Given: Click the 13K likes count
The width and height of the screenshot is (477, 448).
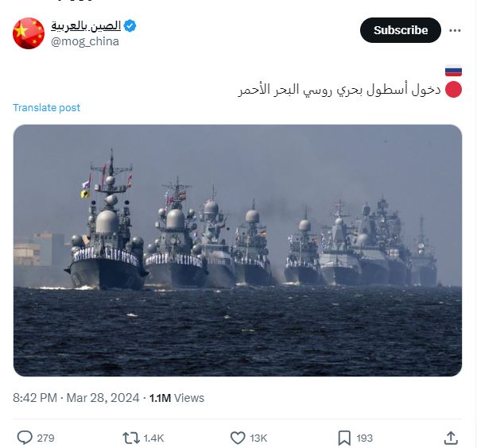Looking at the screenshot, I should 258,438.
